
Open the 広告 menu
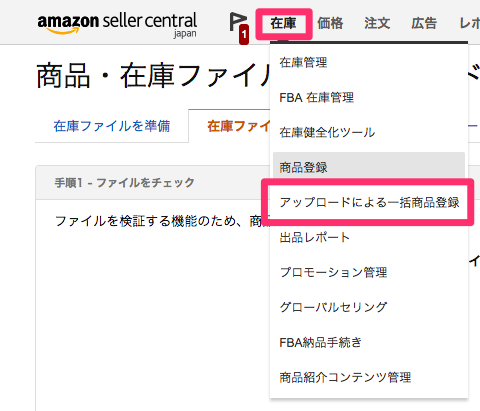(424, 24)
